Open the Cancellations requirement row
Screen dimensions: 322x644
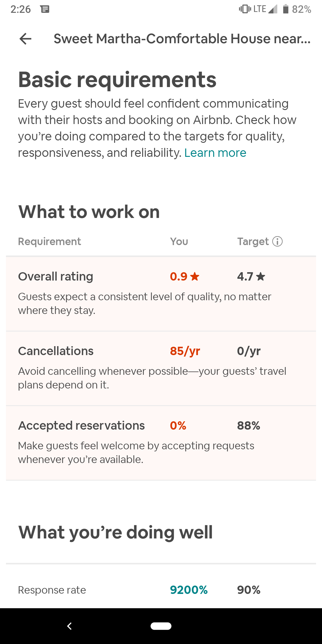(161, 369)
